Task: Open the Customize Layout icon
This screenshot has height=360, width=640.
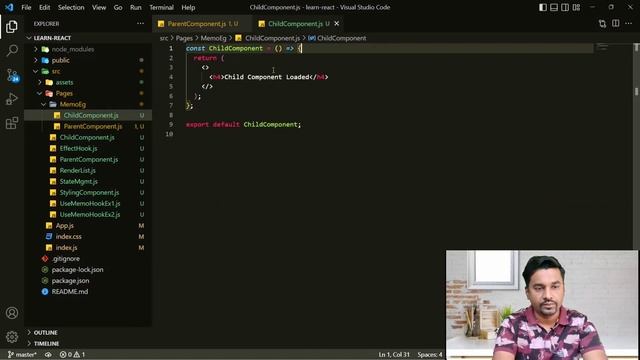Action: 576,7
